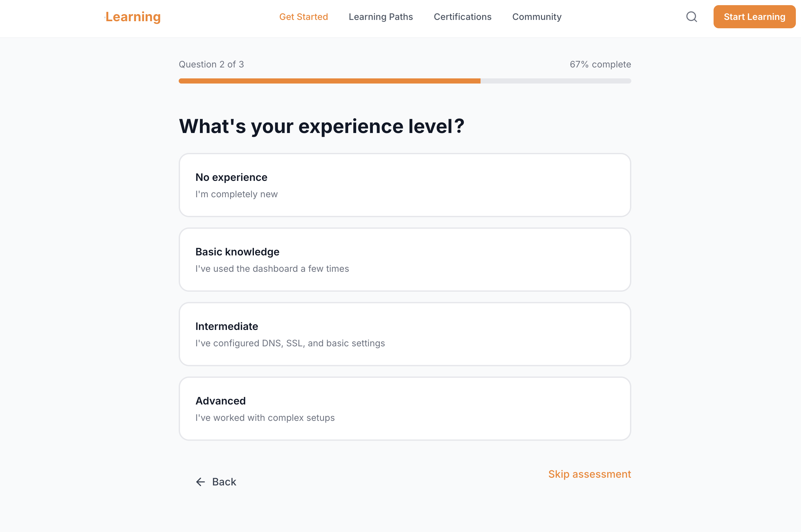The height and width of the screenshot is (532, 801).
Task: Click the experience level heading
Action: coord(321,127)
